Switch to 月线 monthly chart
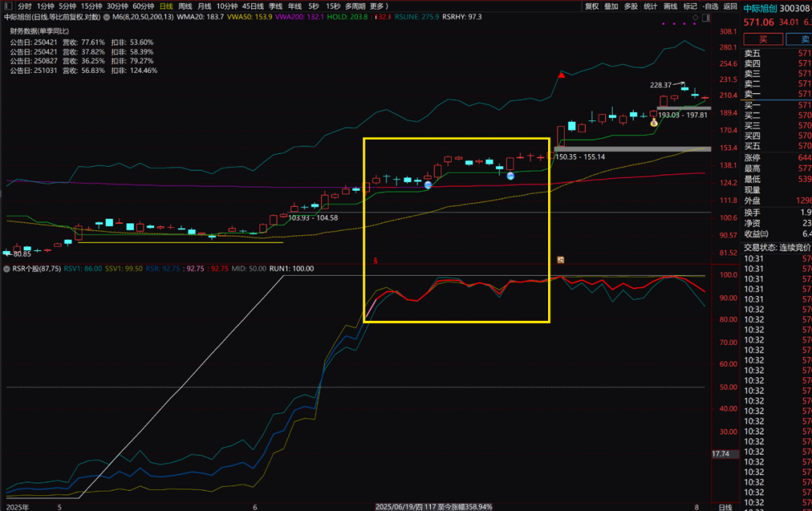Viewport: 812px width, 511px height. pyautogui.click(x=205, y=6)
